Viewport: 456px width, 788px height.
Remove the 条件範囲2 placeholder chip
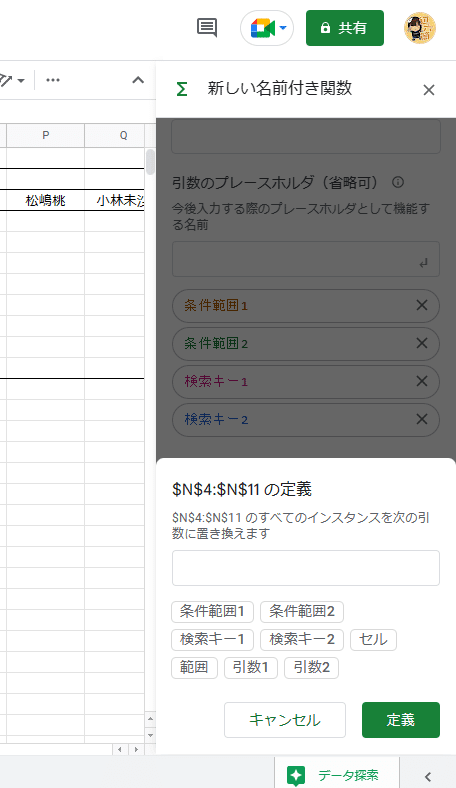pyautogui.click(x=422, y=343)
